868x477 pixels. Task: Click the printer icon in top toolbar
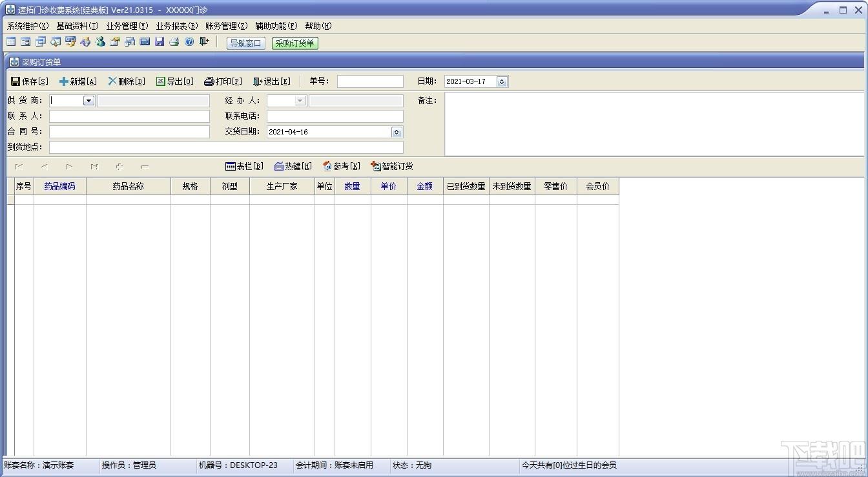pyautogui.click(x=174, y=42)
